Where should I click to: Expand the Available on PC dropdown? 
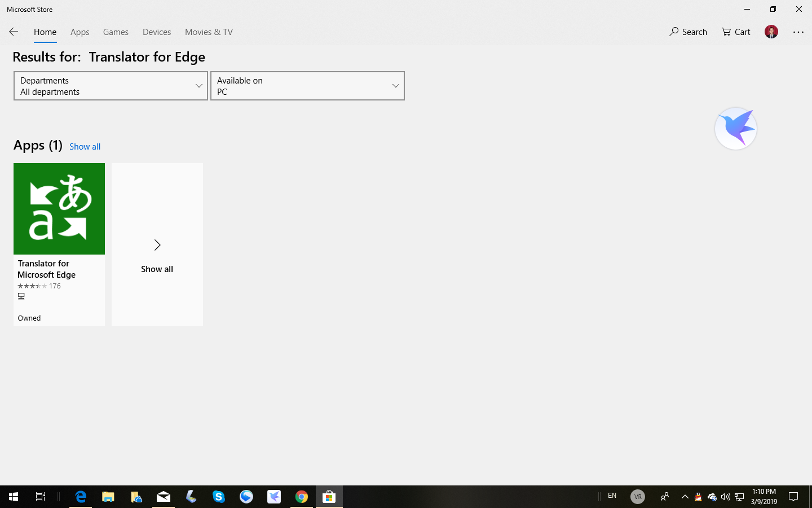click(307, 86)
